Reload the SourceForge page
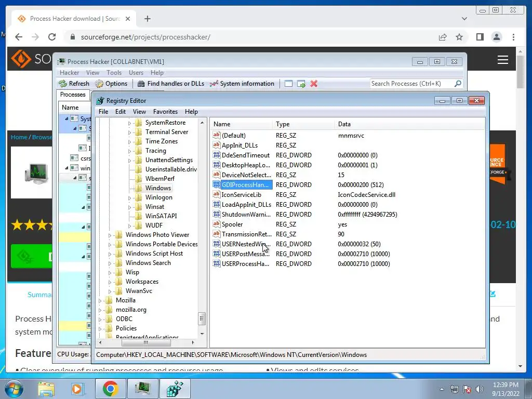Viewport: 532px width, 399px height. 52,37
